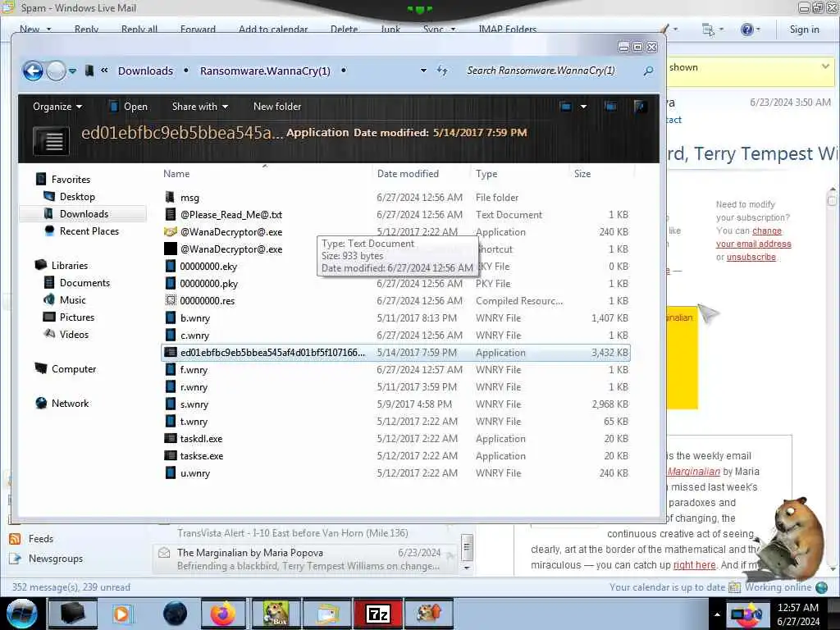Open Downloads in navigation pane
Viewport: 840px width, 630px height.
(84, 214)
